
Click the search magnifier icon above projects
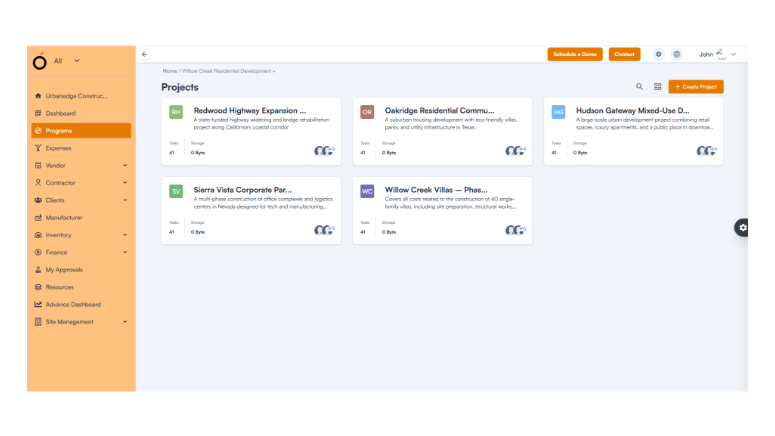point(640,87)
